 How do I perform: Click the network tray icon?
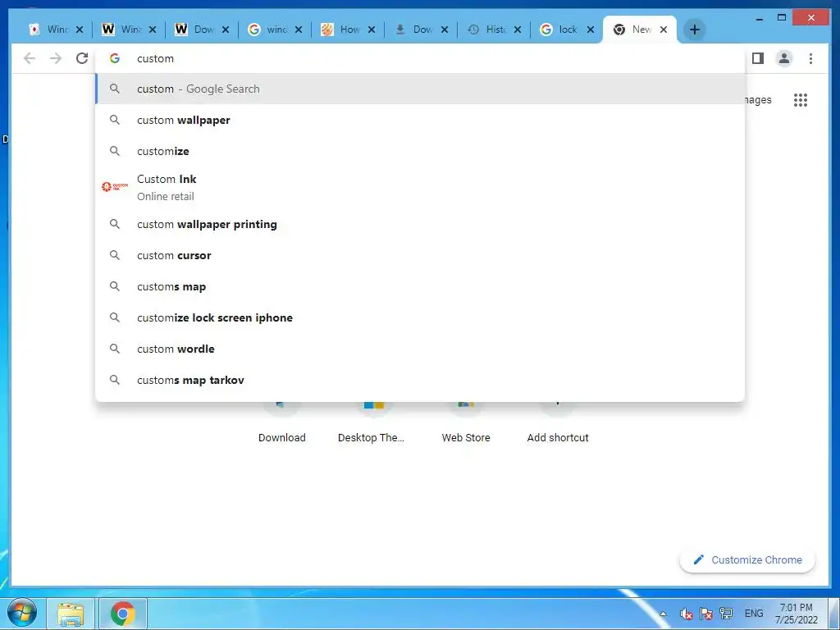tap(726, 614)
